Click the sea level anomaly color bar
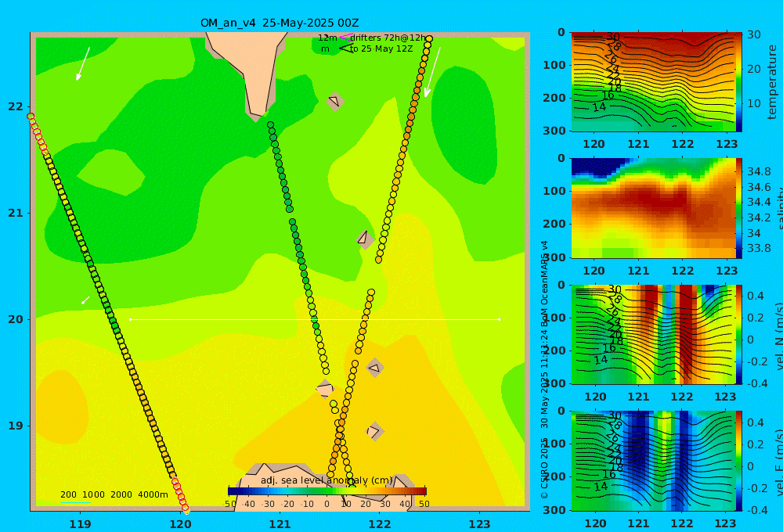 [x=327, y=491]
